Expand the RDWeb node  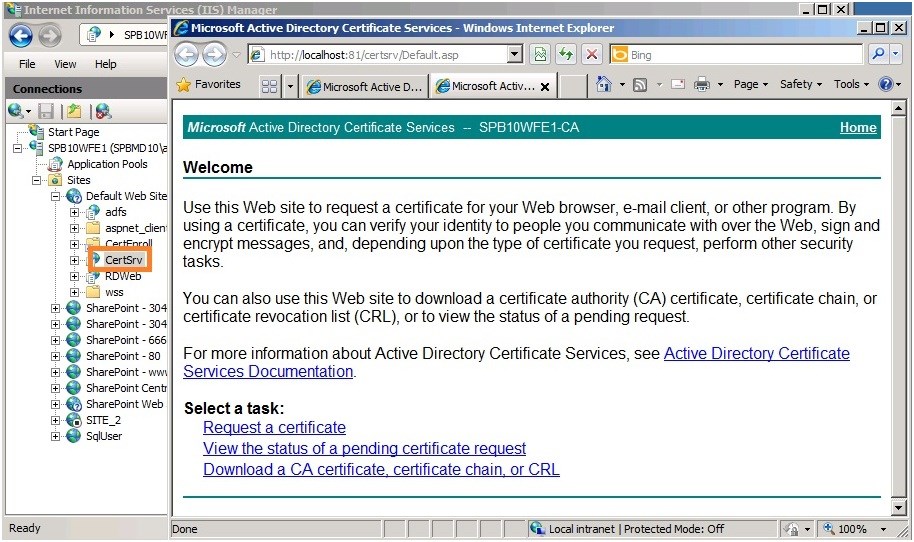point(74,276)
